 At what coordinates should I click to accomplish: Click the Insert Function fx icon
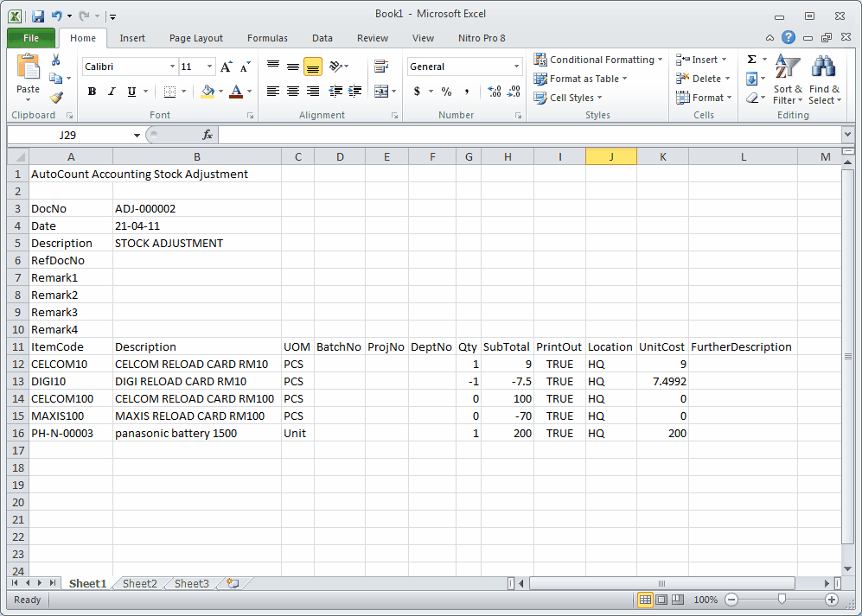tap(208, 135)
